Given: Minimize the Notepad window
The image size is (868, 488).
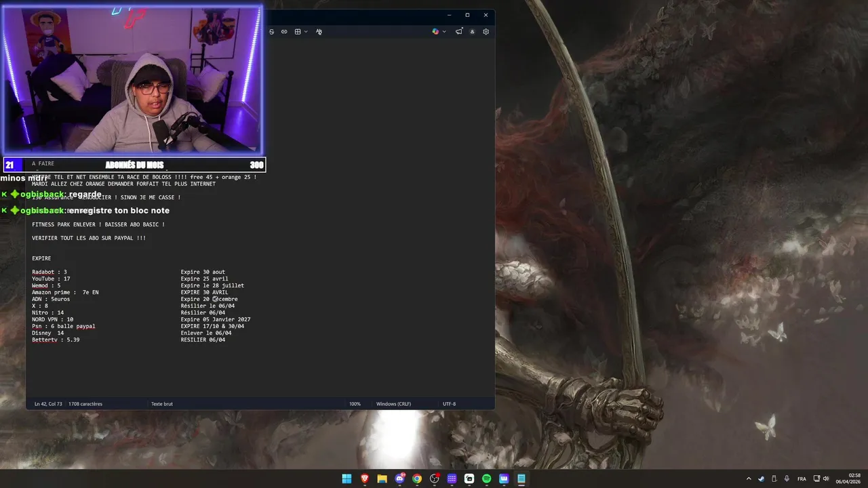Looking at the screenshot, I should point(449,15).
